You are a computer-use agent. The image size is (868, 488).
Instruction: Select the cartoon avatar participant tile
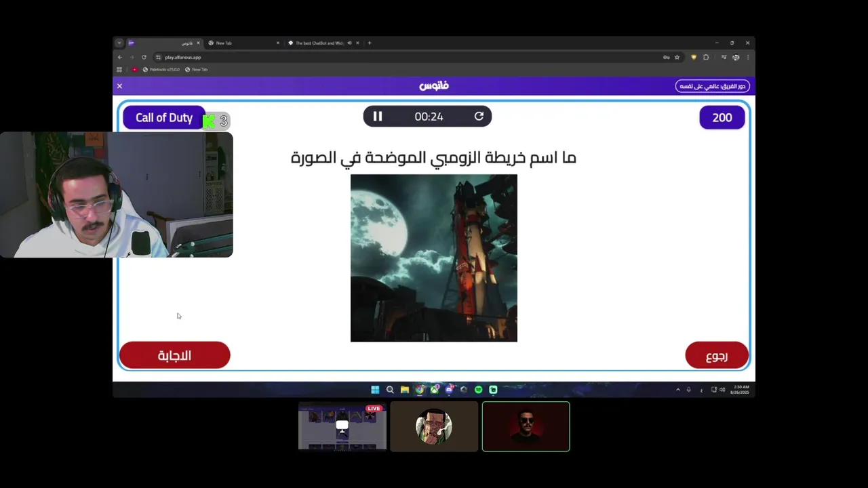434,426
